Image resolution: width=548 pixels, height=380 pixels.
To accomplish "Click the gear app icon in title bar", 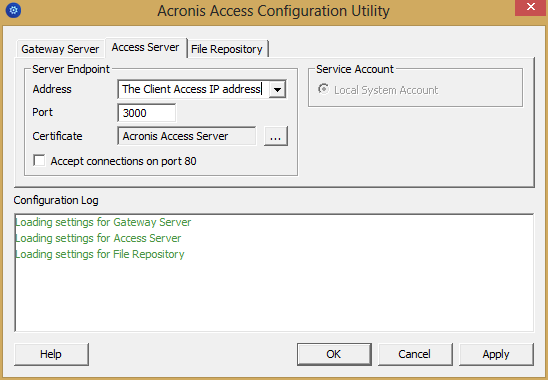I will [13, 10].
